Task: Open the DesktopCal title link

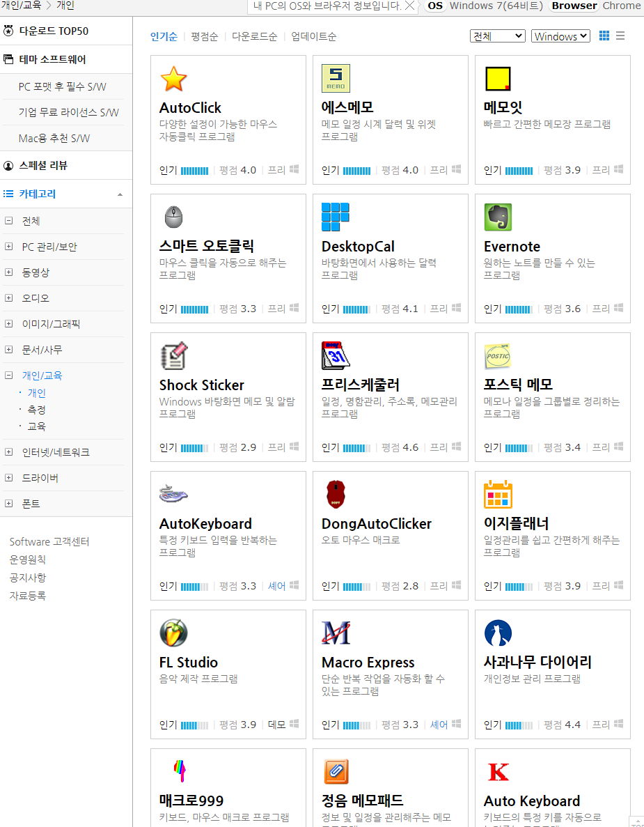Action: click(x=358, y=247)
